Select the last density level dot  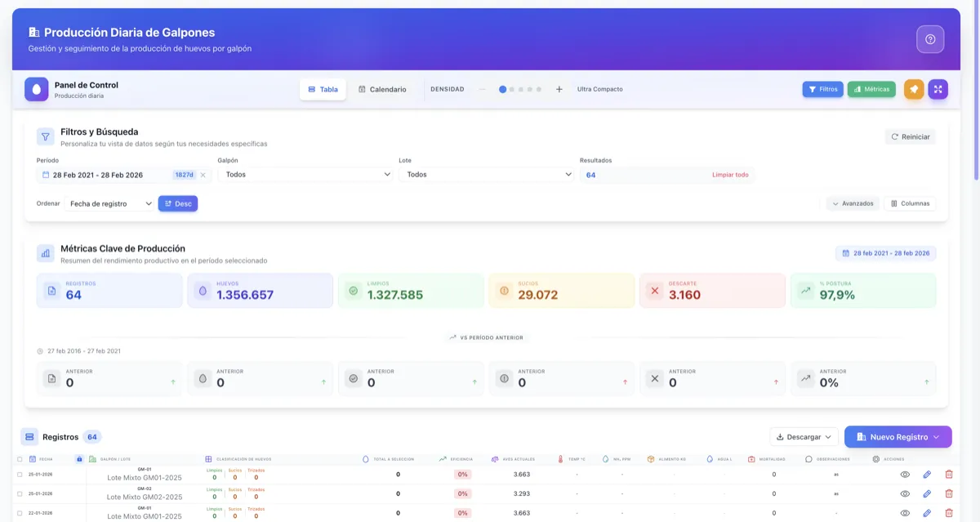coord(539,89)
